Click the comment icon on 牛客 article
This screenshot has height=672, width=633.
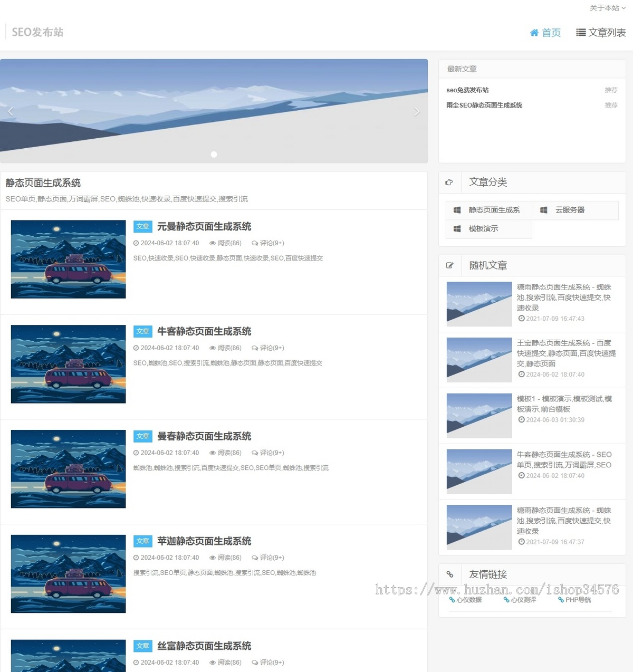(255, 349)
